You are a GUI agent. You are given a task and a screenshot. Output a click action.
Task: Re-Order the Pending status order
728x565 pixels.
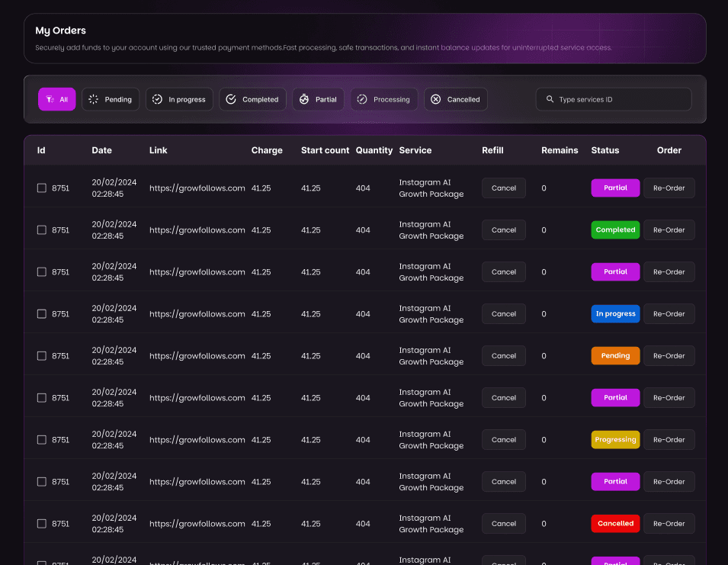669,355
